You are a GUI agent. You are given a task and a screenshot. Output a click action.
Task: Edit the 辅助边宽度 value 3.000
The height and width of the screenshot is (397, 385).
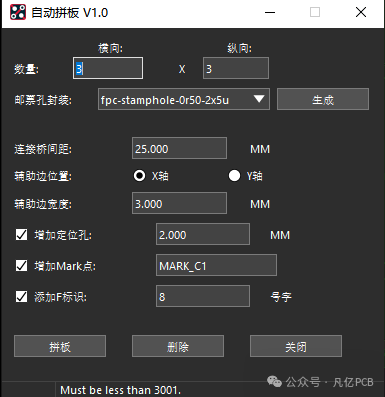179,203
